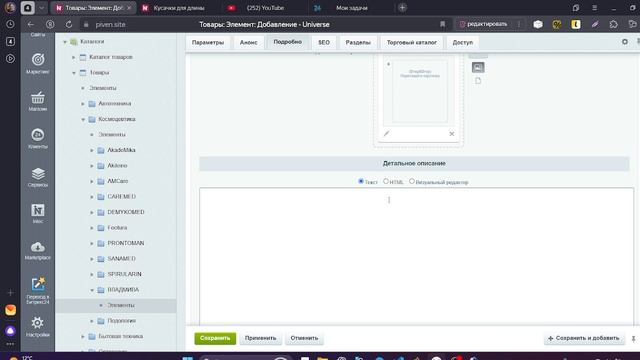Expand the PRONTOMAN folder
Image resolution: width=640 pixels, height=360 pixels.
[92, 243]
